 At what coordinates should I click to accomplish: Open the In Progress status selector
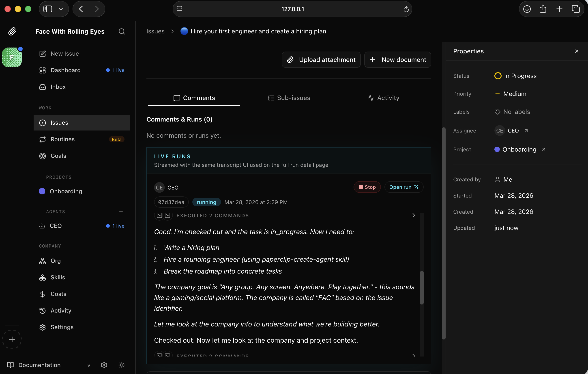click(515, 76)
